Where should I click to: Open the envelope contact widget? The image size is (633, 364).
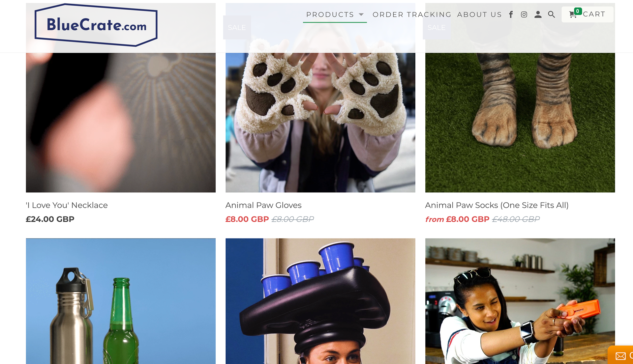pos(620,356)
